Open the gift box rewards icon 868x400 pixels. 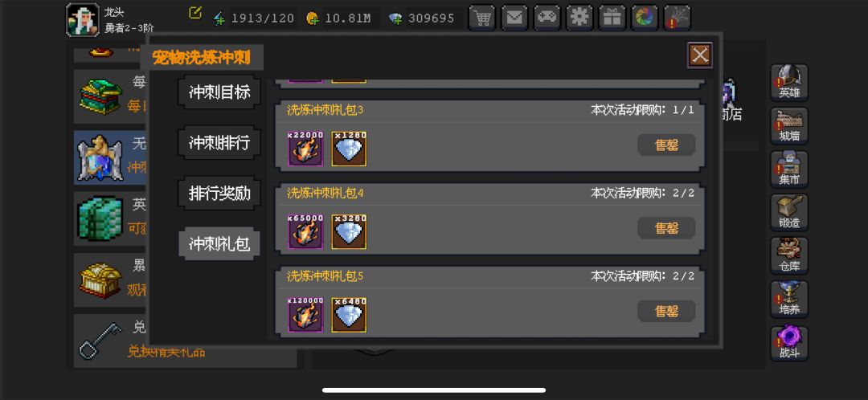(x=612, y=18)
